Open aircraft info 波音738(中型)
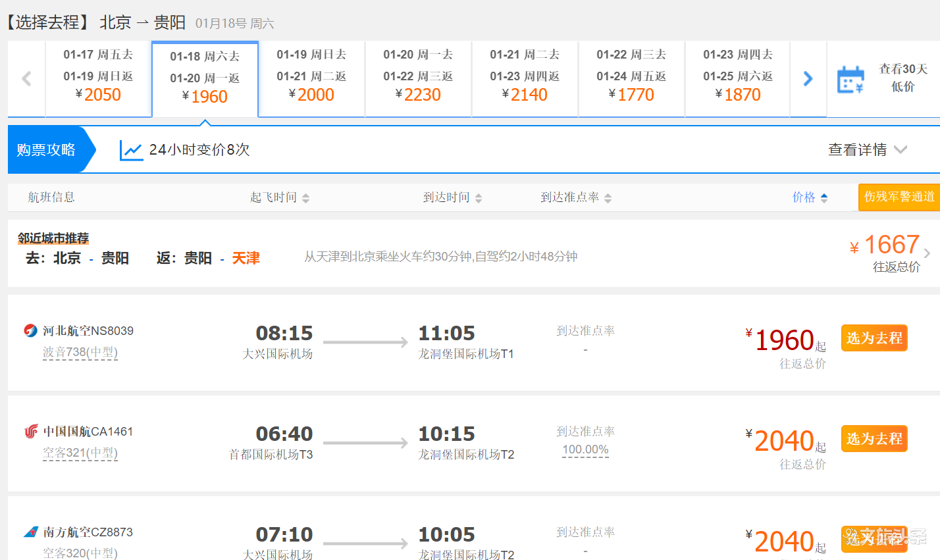 (x=80, y=352)
